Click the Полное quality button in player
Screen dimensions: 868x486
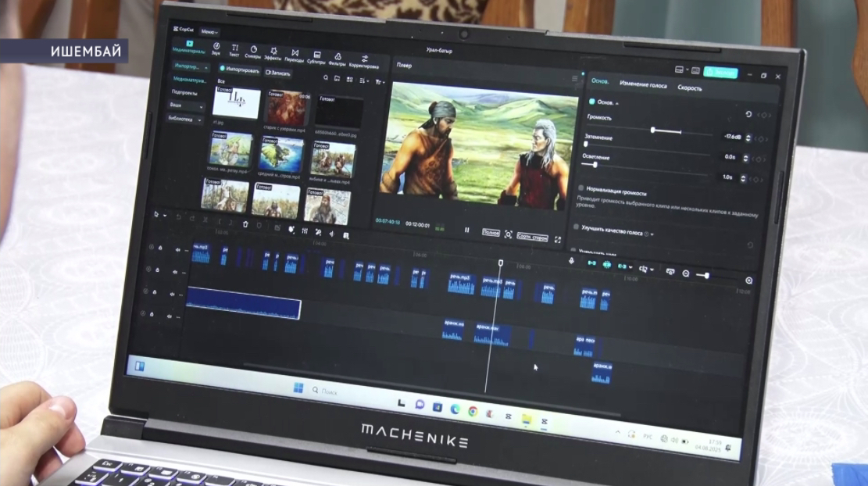click(x=491, y=233)
